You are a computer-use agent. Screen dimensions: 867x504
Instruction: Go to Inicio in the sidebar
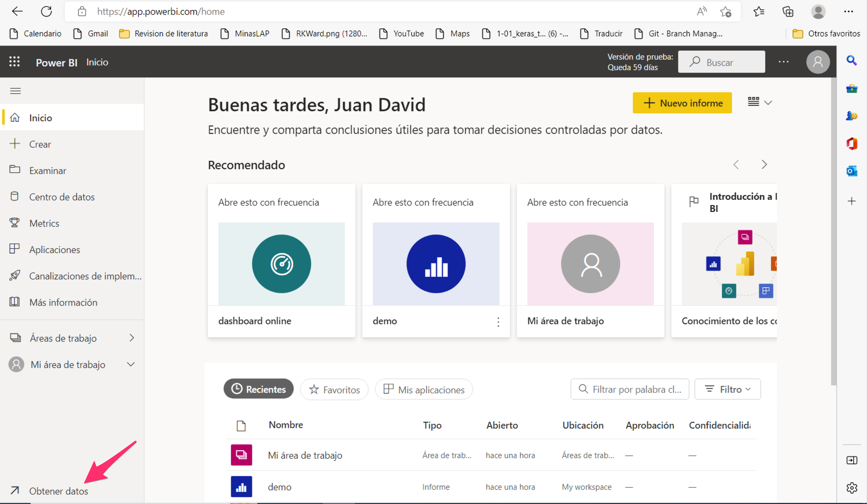pos(72,118)
